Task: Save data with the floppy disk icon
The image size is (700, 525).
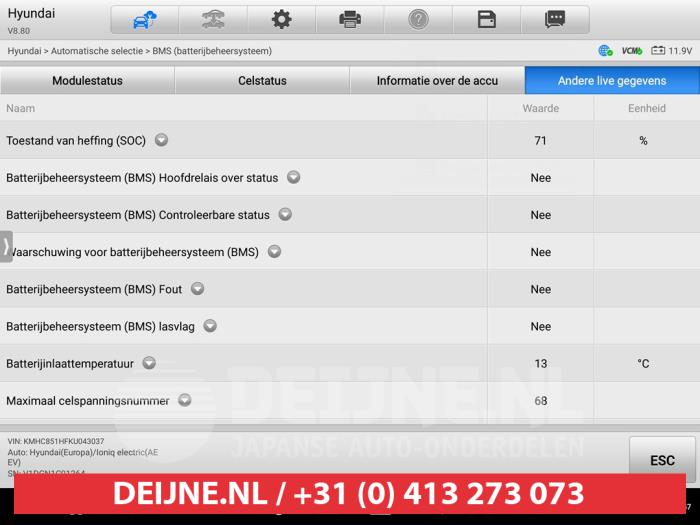Action: click(x=486, y=19)
